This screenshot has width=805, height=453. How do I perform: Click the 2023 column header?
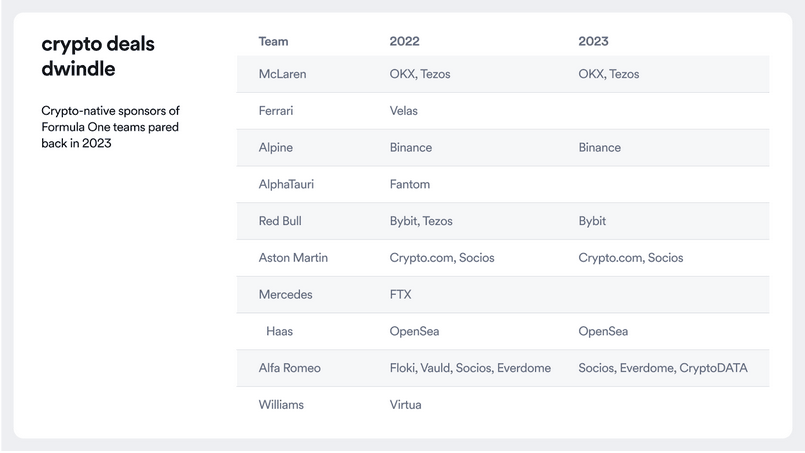(x=593, y=41)
